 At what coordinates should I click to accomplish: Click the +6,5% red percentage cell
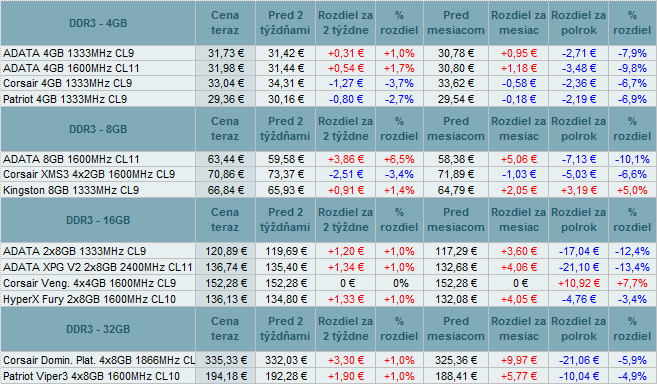click(399, 159)
